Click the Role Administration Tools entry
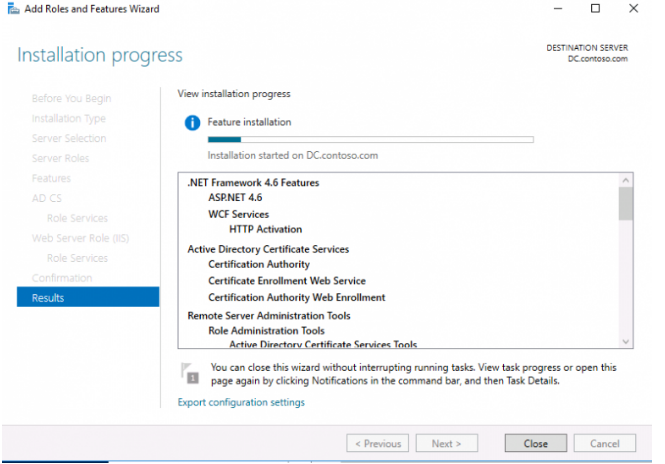The height and width of the screenshot is (464, 665). (x=266, y=331)
